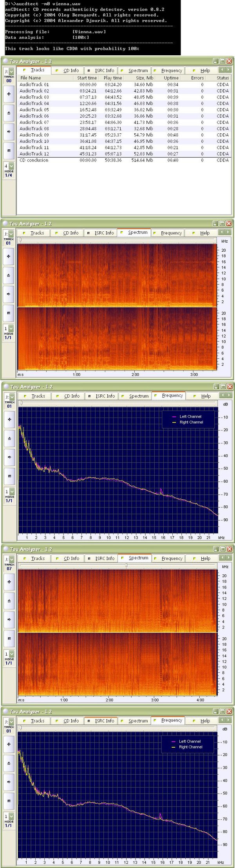Viewport: 235px width, 868px height.
Task: Click right-arrow button in the first Frequency window
Action: 9,457
